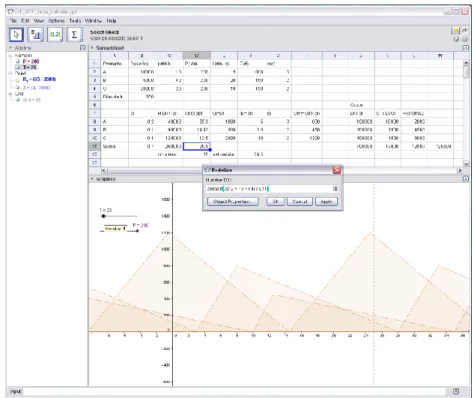Image resolution: width=474 pixels, height=398 pixels.
Task: Select the 'P = 200' Algebra entry
Action: pyautogui.click(x=31, y=61)
